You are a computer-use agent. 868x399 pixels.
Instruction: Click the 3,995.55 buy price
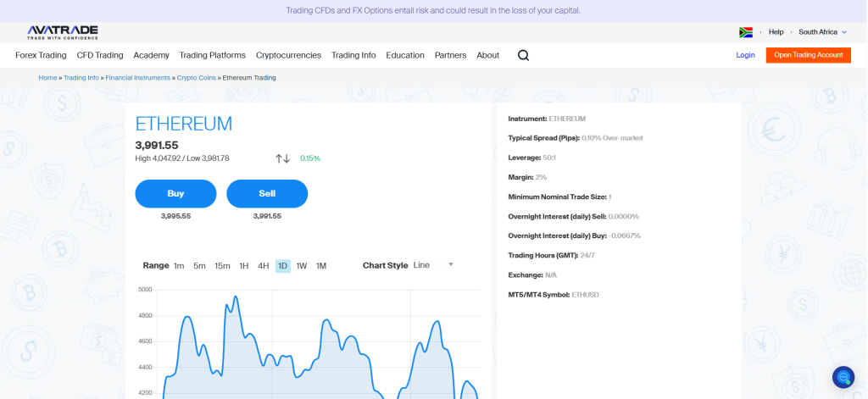(x=175, y=216)
